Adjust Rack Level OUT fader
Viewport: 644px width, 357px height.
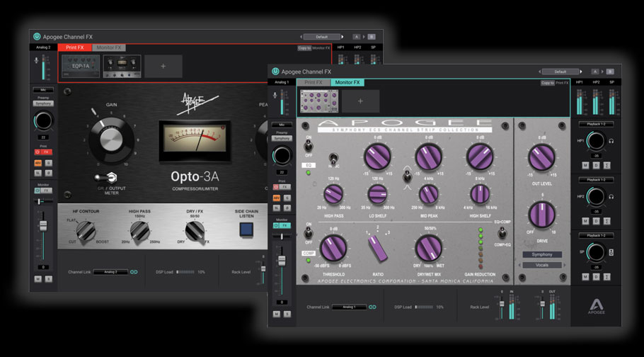pos(542,304)
